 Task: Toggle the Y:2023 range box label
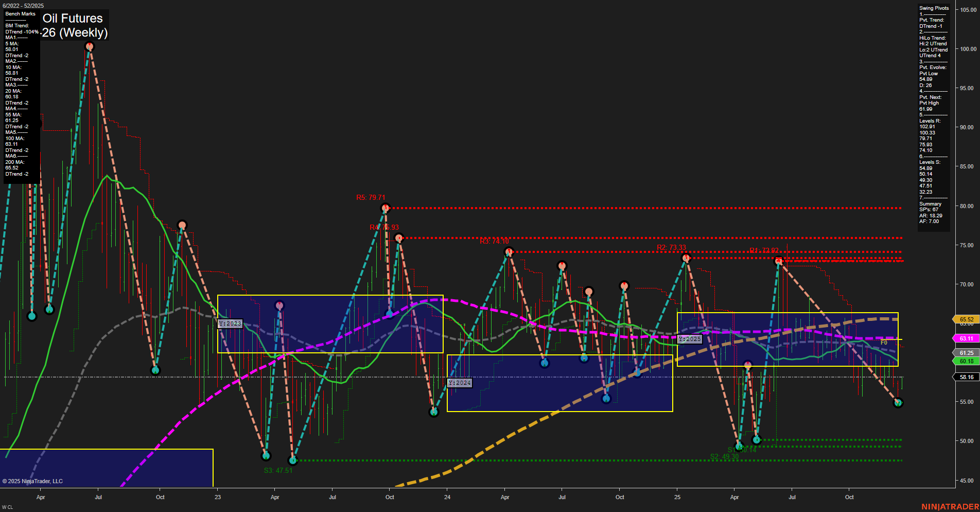(x=229, y=323)
